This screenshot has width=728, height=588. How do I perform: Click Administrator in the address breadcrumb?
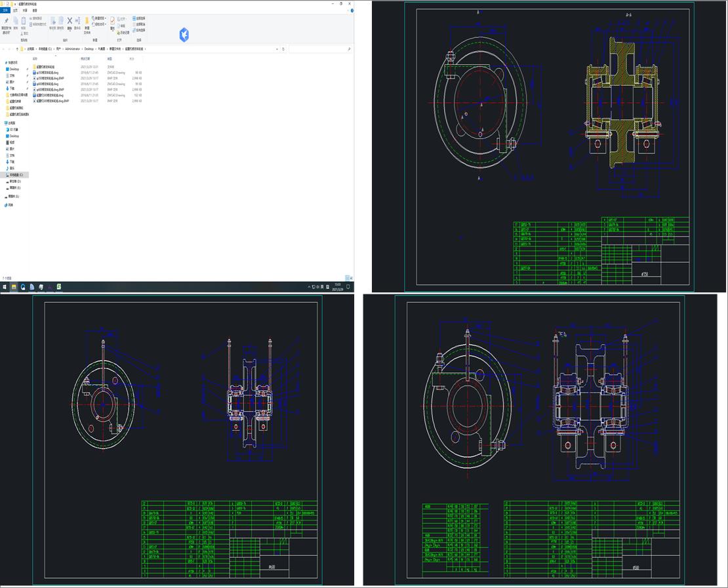tap(73, 49)
